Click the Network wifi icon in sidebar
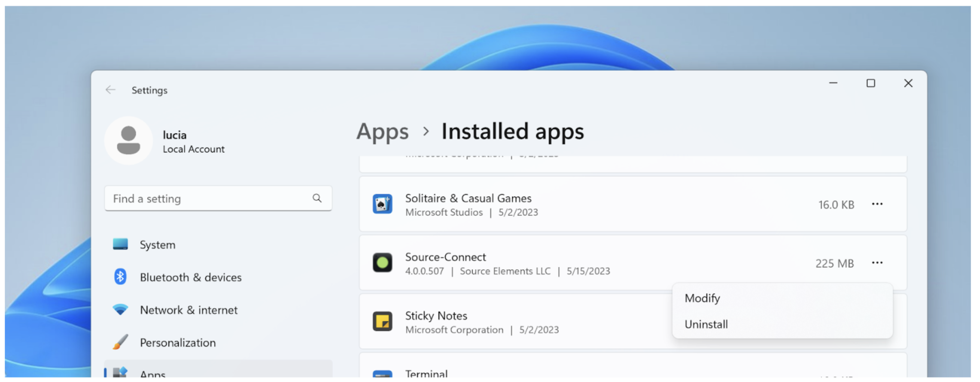Screen dimensions: 980x382 (120, 309)
